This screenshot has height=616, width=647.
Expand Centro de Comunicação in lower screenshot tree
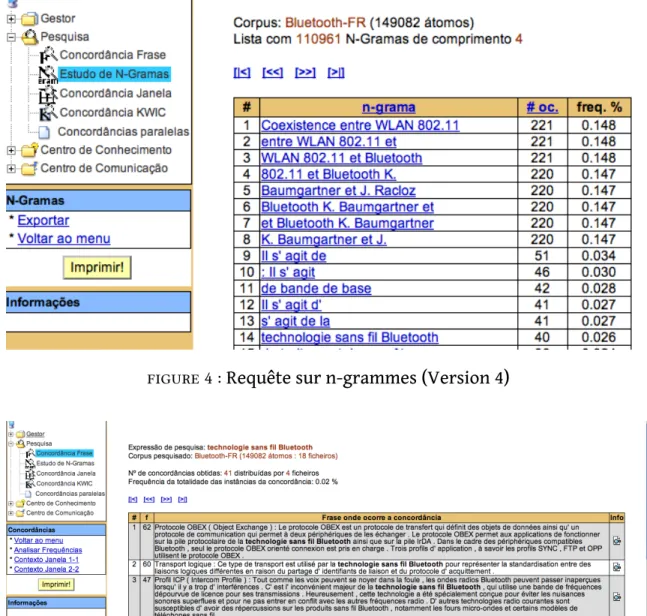coord(11,513)
